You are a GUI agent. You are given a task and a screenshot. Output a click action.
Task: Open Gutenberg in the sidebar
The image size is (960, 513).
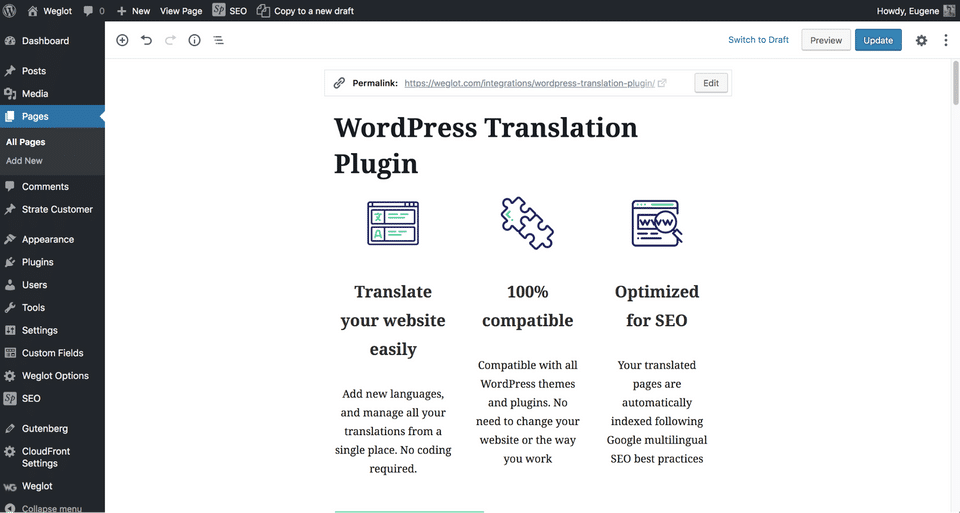click(52, 429)
